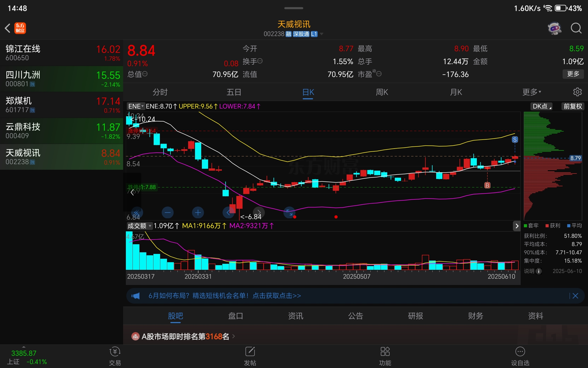Tap the 更多 button beside quote data
The height and width of the screenshot is (368, 588).
coord(573,74)
